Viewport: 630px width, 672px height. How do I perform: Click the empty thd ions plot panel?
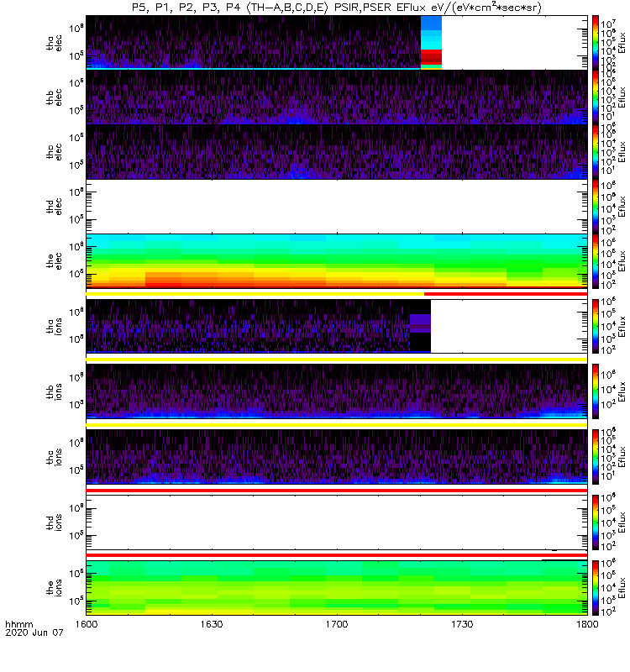337,522
